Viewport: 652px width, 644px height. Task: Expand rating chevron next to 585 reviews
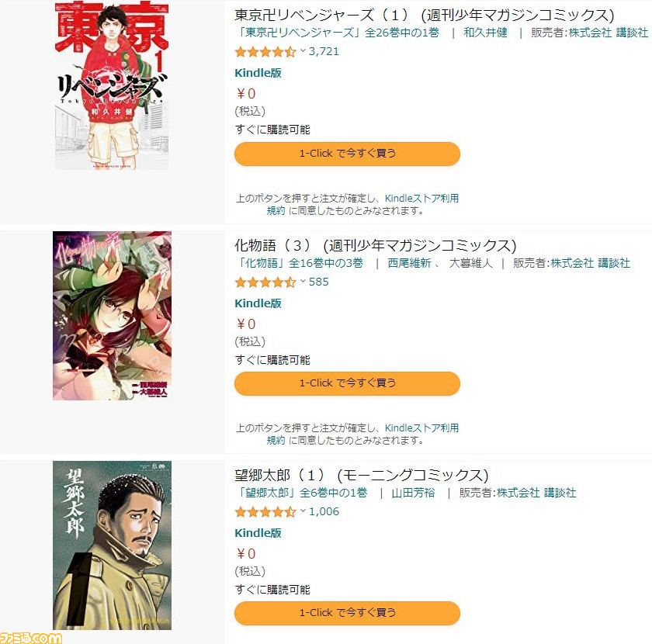(x=303, y=282)
